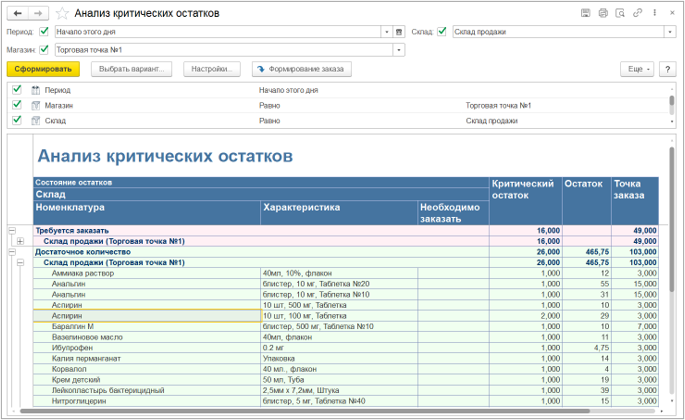Screen dimensions: 685x420
Task: Collapse the Требуется заказать group
Action: (12, 230)
